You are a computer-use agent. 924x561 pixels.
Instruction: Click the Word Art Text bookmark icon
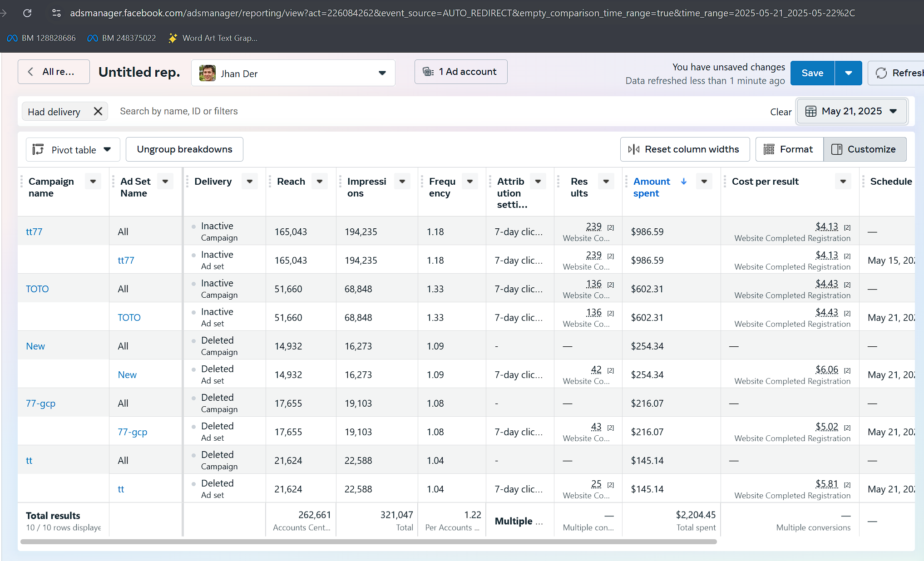pos(173,38)
